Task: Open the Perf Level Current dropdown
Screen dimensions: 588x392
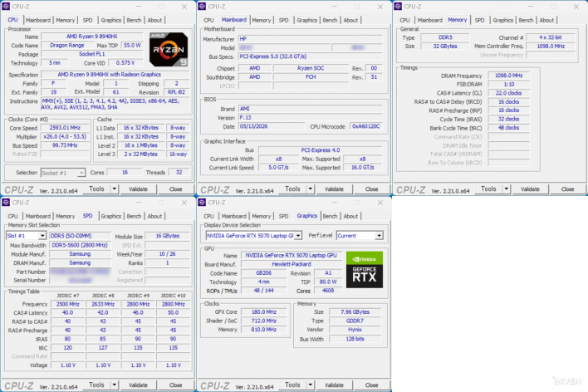Action: [379, 236]
